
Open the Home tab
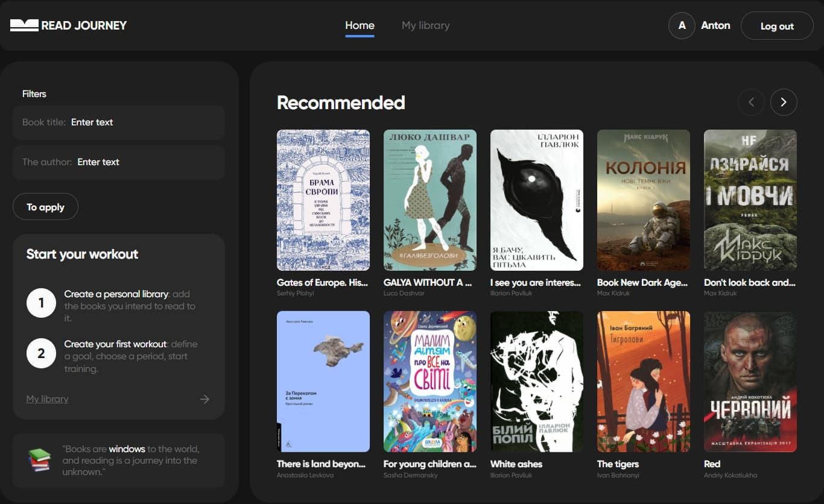click(360, 25)
